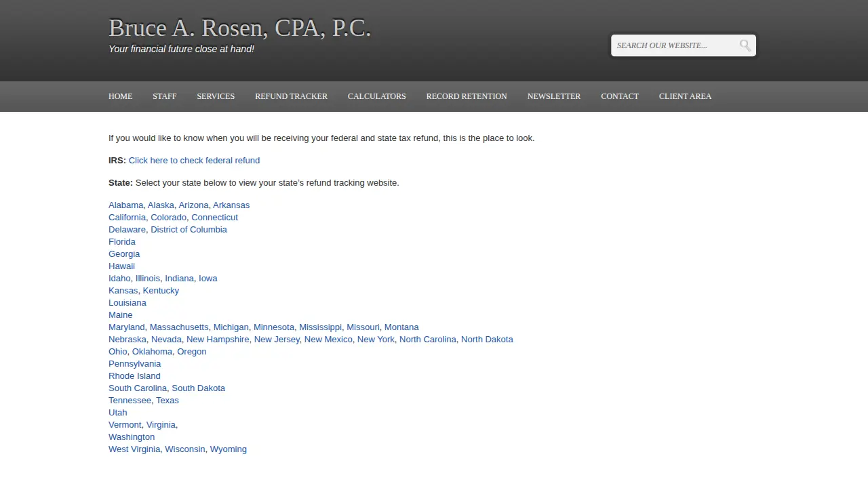Open the Pennsylvania refund link
The height and width of the screenshot is (488, 868).
coord(135,364)
